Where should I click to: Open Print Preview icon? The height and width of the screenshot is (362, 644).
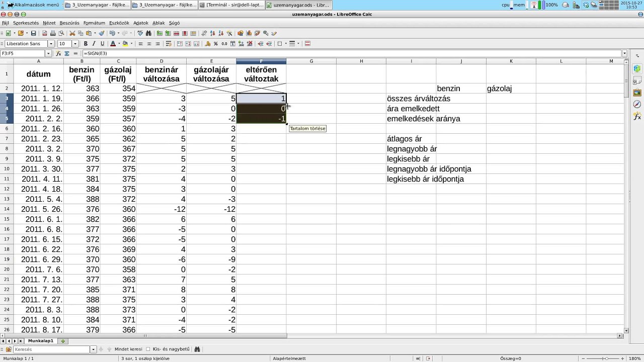point(61,33)
